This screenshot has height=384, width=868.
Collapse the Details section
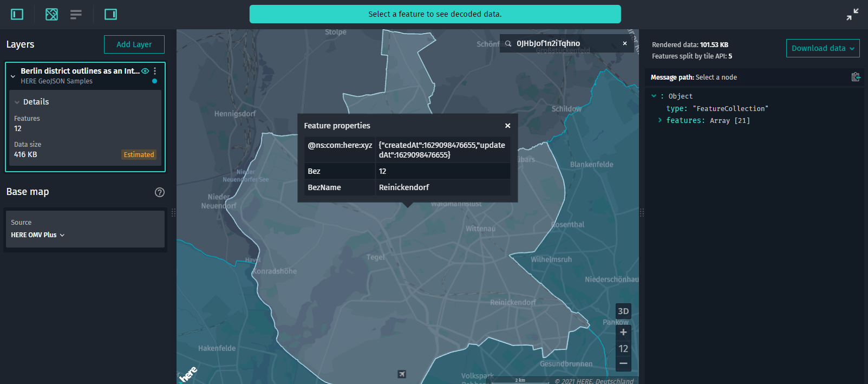(x=17, y=102)
